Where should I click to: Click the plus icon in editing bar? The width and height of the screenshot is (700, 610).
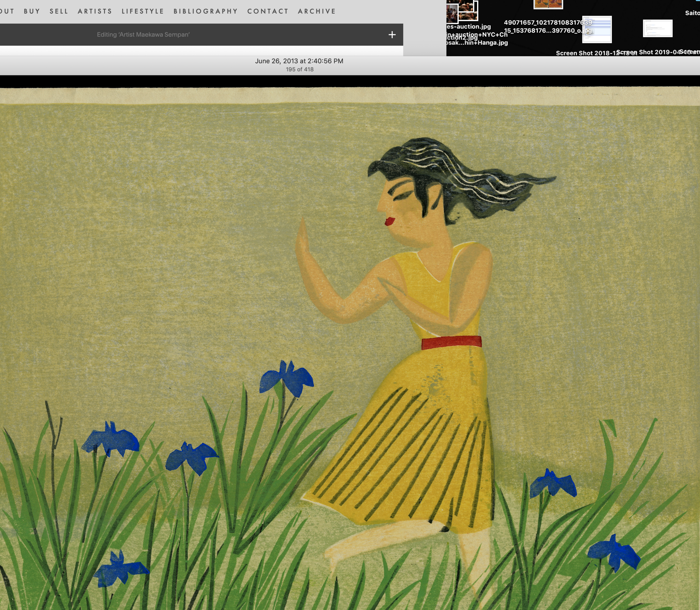[x=392, y=35]
